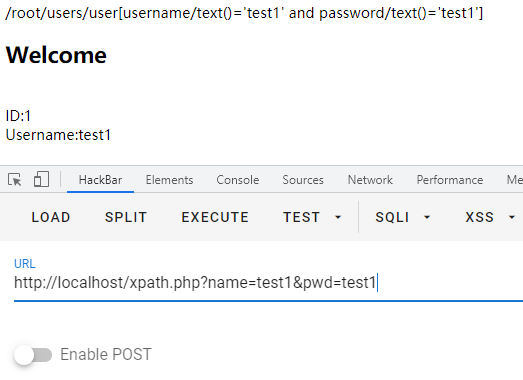Click the Welcome heading text
Viewport: 523px width, 380px height.
(56, 55)
